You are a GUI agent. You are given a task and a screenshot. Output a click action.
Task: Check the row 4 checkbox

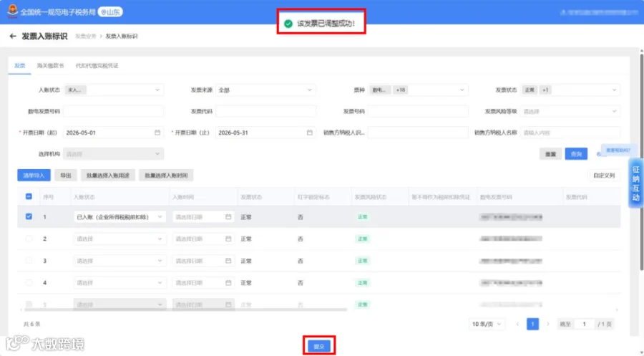(29, 282)
